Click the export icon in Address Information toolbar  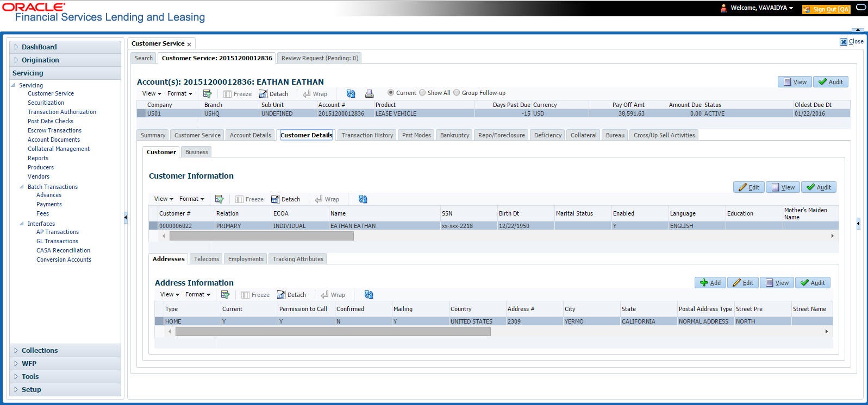(x=225, y=295)
